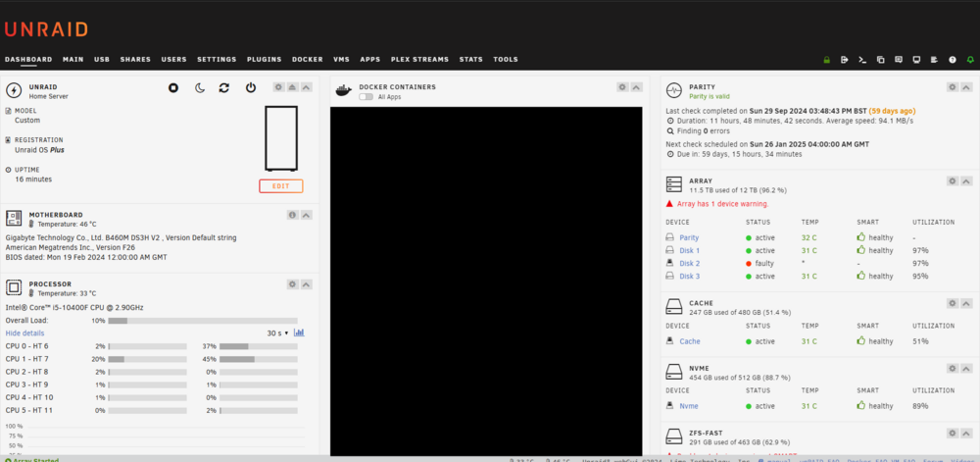Open the Dashboard tab
Viewport: 980px width, 462px height.
pos(28,60)
